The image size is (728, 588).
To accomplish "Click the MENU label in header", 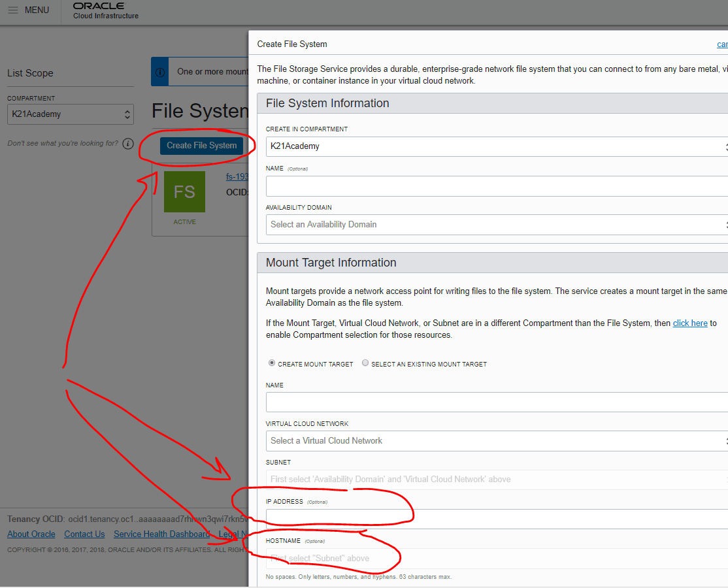I will coord(37,10).
